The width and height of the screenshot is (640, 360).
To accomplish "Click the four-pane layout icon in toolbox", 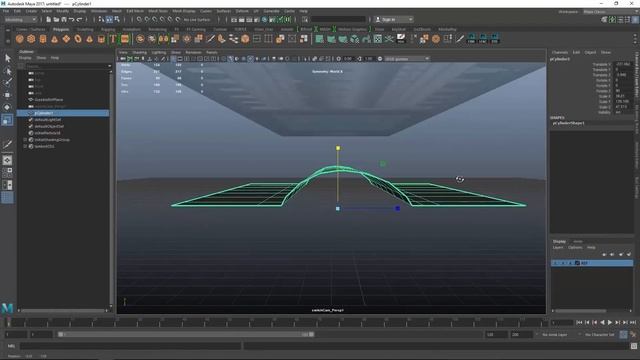I will point(7,172).
